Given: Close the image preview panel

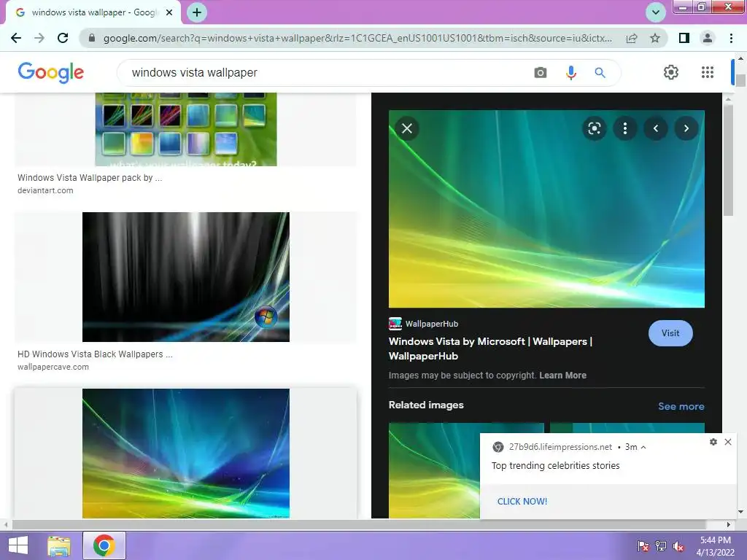Looking at the screenshot, I should (407, 128).
